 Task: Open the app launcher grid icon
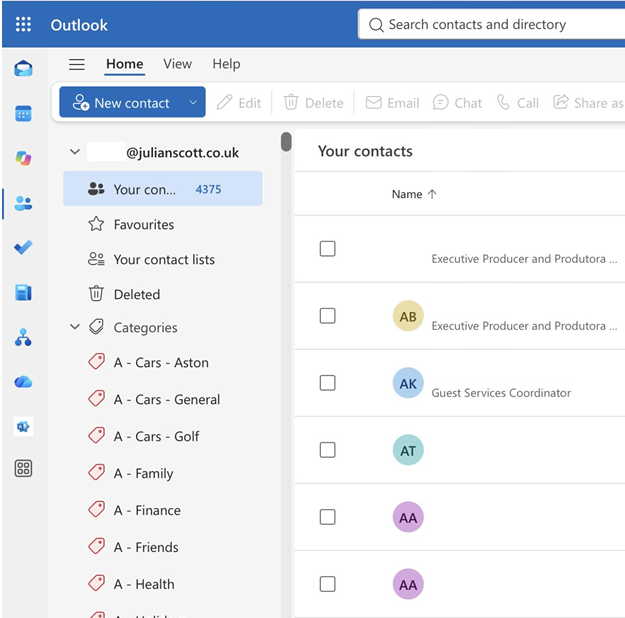(x=23, y=25)
